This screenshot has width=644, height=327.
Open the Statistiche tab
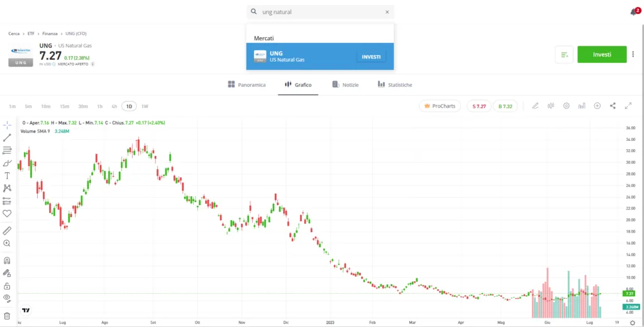395,85
